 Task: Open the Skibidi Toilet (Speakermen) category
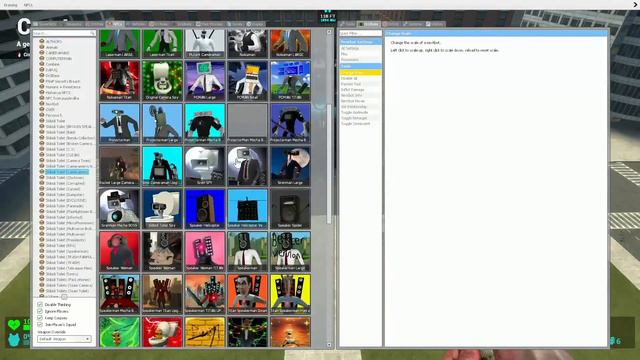[67, 251]
